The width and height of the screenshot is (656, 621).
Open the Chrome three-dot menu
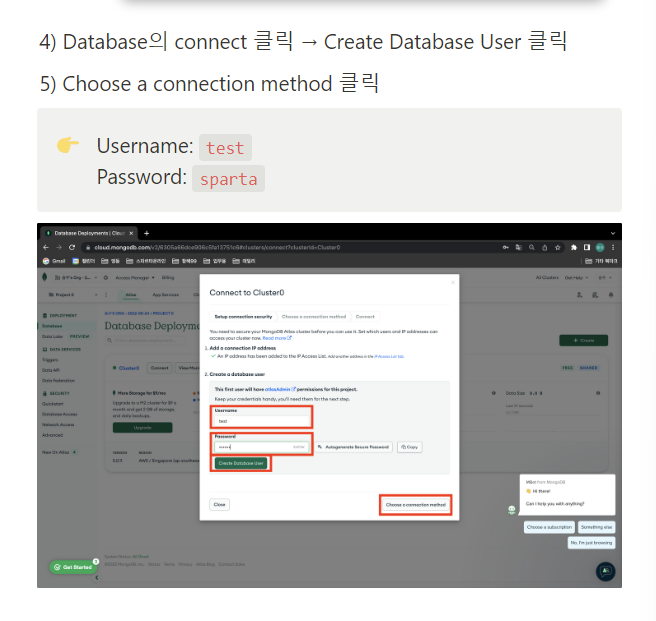coord(613,247)
